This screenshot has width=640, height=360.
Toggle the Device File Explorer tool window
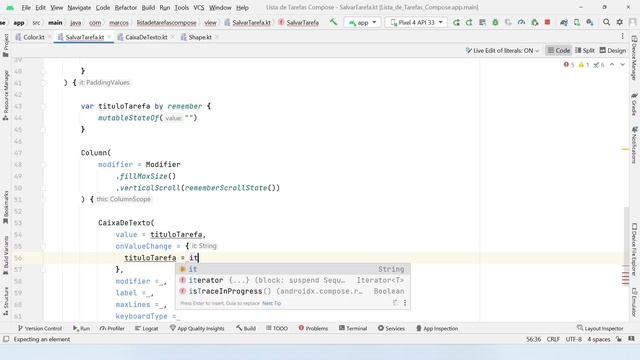[x=634, y=250]
